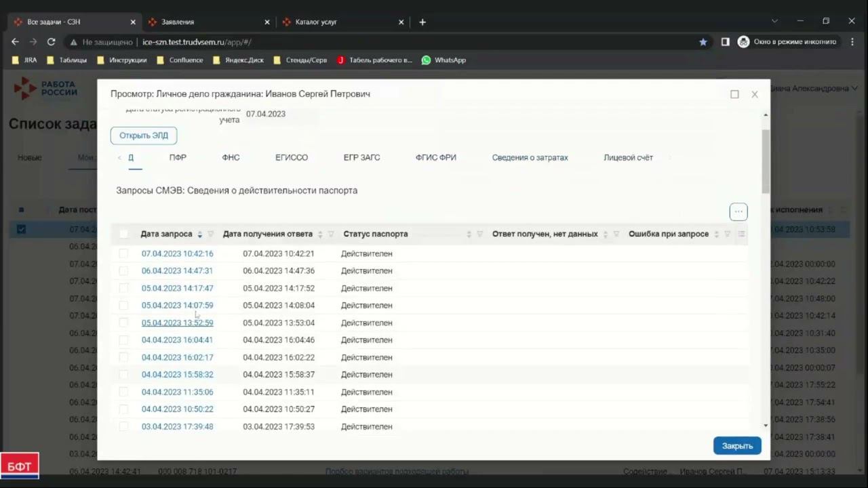Check the row 05.04.2023 14:17:47

tap(123, 288)
